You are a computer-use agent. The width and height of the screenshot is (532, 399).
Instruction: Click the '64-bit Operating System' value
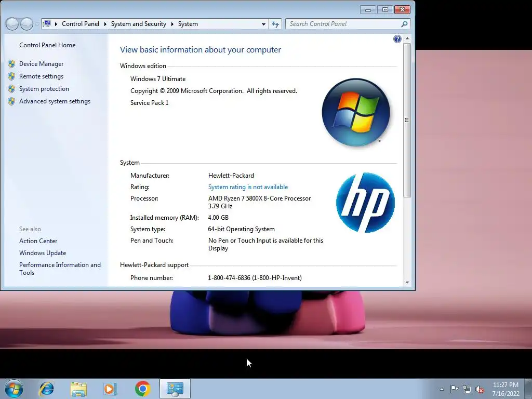tap(241, 229)
